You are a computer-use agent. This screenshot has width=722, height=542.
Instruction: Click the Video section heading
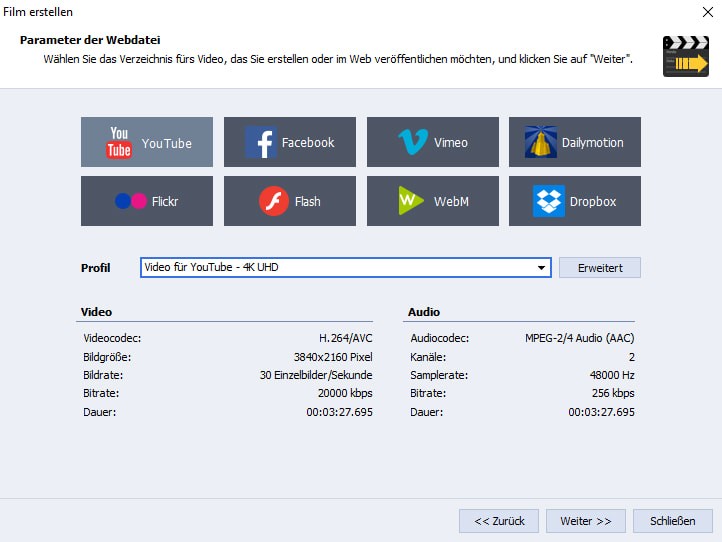pyautogui.click(x=97, y=312)
